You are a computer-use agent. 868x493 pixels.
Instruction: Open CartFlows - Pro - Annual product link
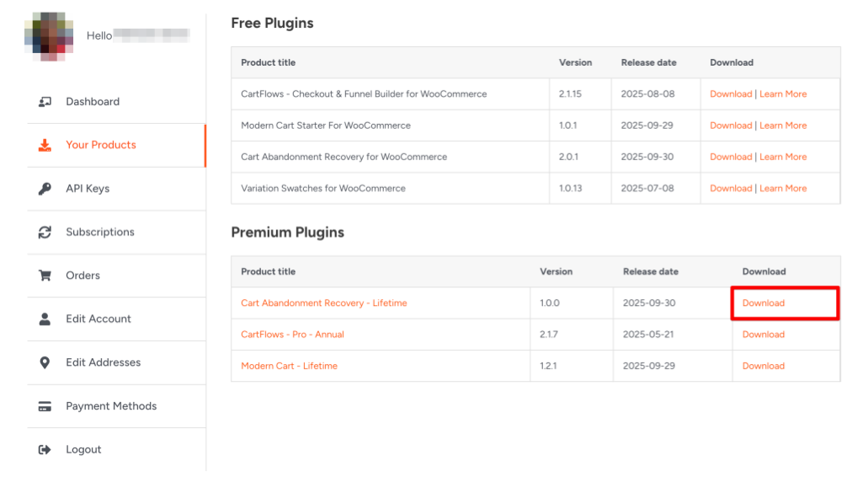coord(292,335)
